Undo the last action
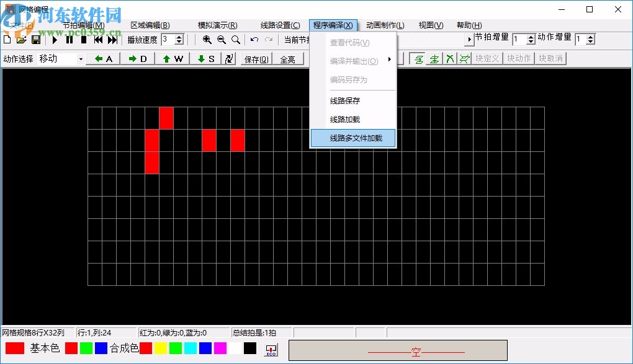 click(x=253, y=39)
